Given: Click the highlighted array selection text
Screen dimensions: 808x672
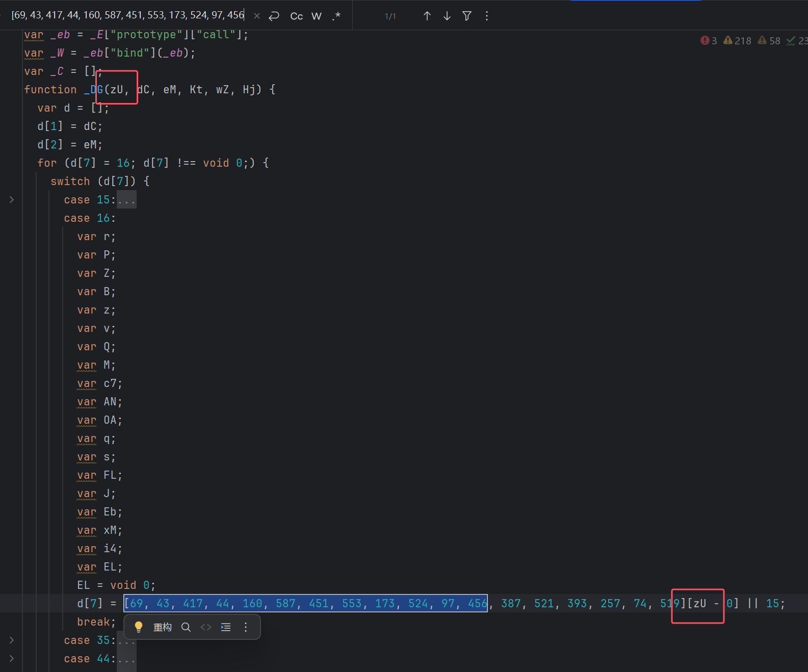Looking at the screenshot, I should 306,603.
